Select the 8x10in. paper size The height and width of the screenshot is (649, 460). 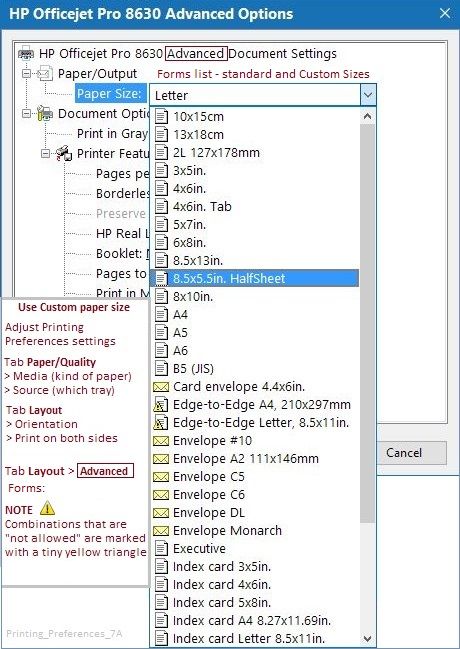[254, 296]
